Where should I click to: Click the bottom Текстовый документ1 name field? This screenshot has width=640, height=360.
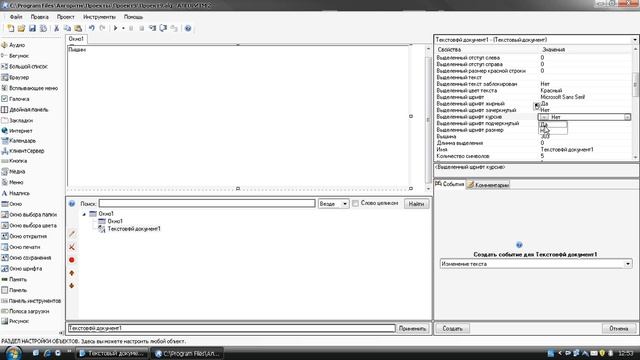pos(231,328)
